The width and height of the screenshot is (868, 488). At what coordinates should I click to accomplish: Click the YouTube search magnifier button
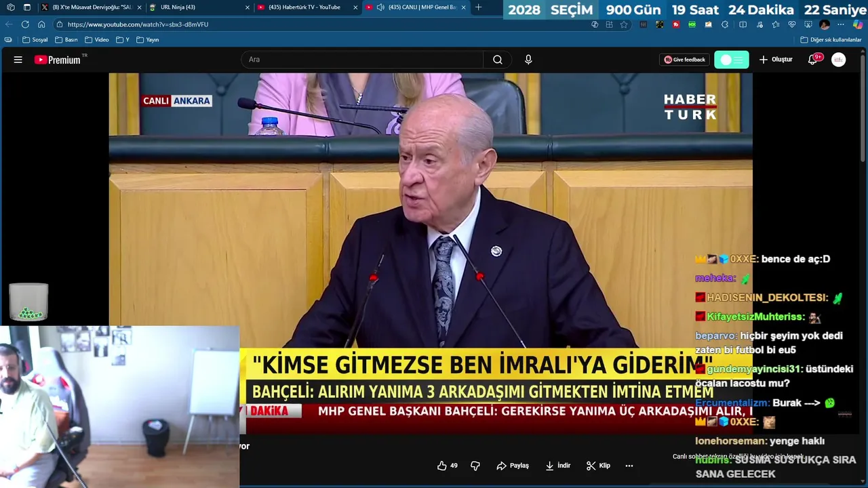[x=498, y=60]
